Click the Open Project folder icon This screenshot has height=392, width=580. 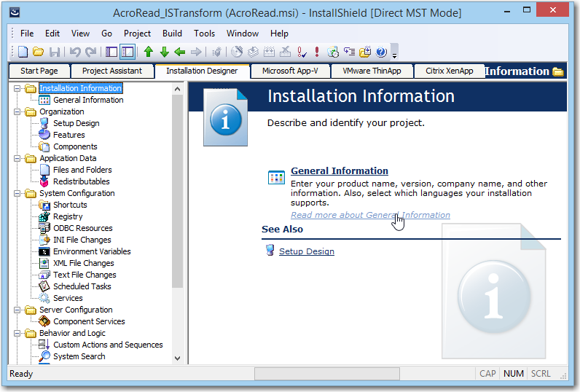38,52
